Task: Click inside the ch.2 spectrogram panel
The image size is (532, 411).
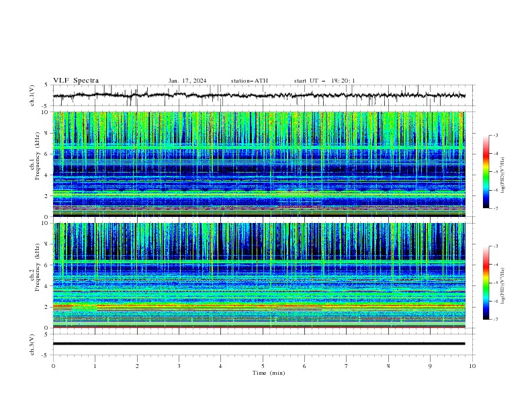Action: pyautogui.click(x=259, y=275)
